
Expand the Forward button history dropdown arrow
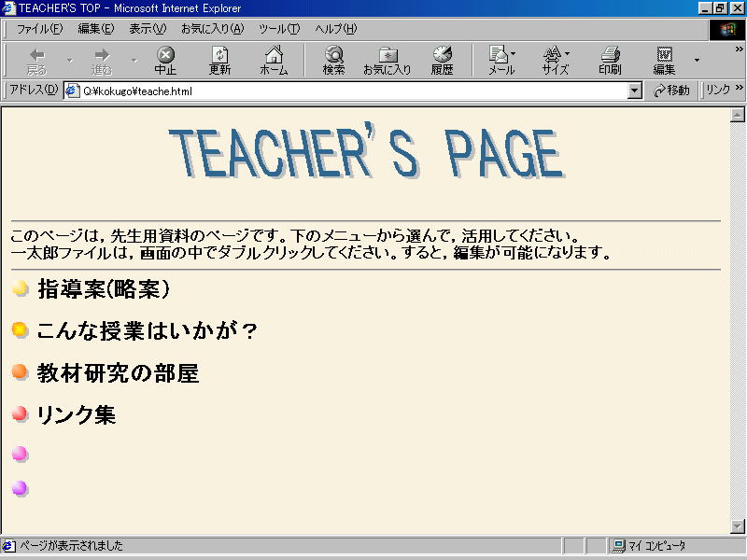tap(134, 61)
